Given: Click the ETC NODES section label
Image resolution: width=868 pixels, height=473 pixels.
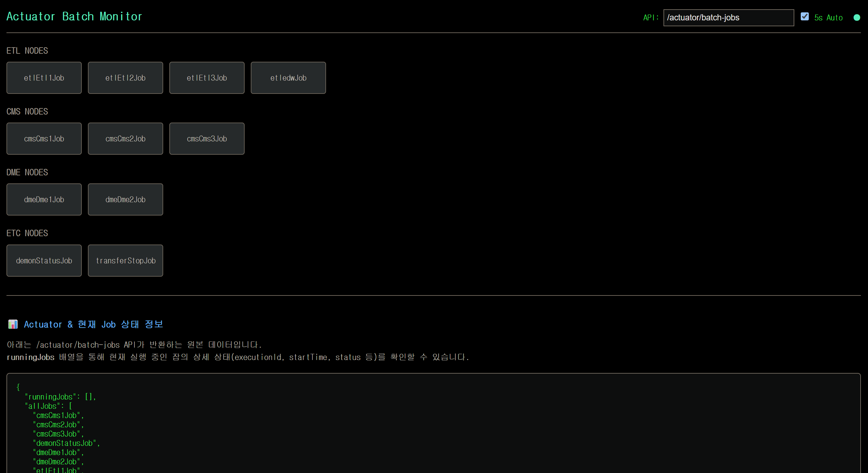Looking at the screenshot, I should (27, 233).
